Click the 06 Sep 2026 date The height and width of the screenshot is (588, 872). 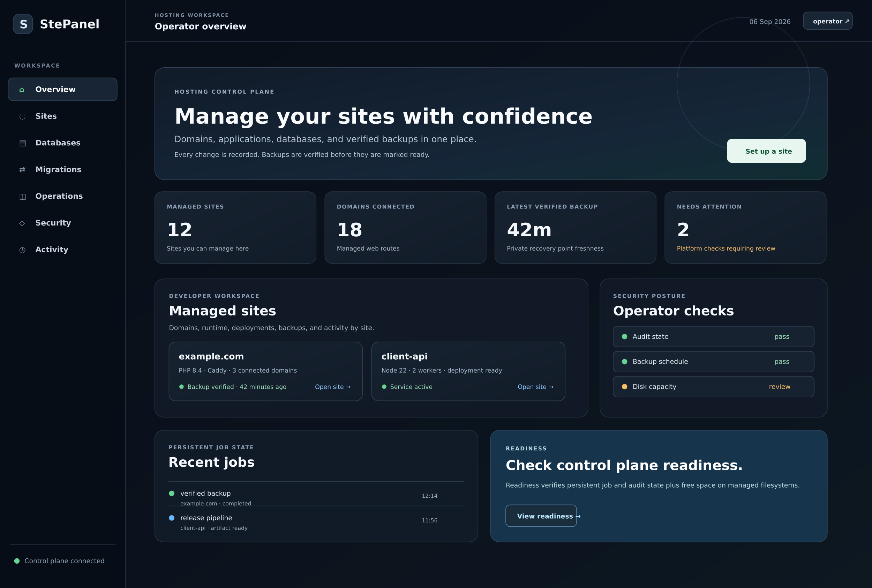click(x=769, y=21)
